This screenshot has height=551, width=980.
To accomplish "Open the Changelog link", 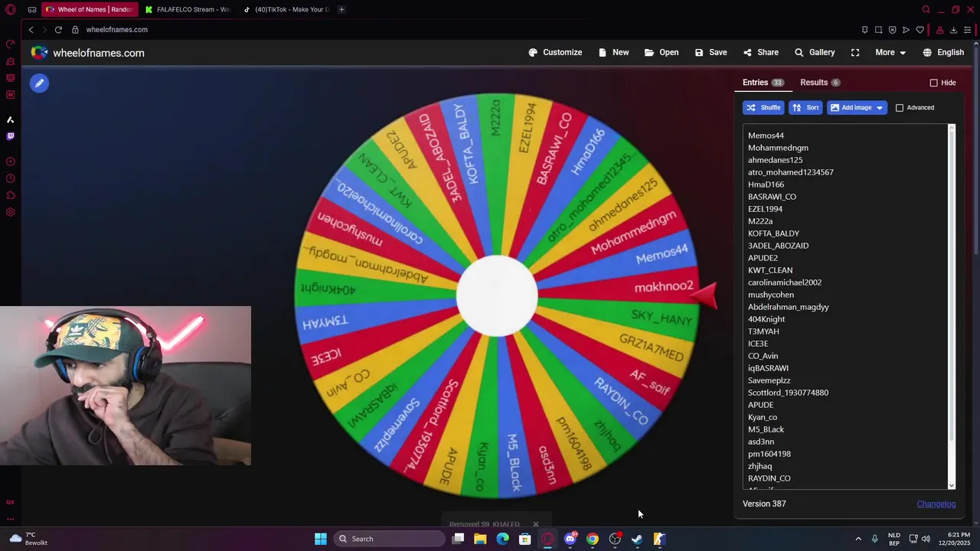I will [936, 504].
